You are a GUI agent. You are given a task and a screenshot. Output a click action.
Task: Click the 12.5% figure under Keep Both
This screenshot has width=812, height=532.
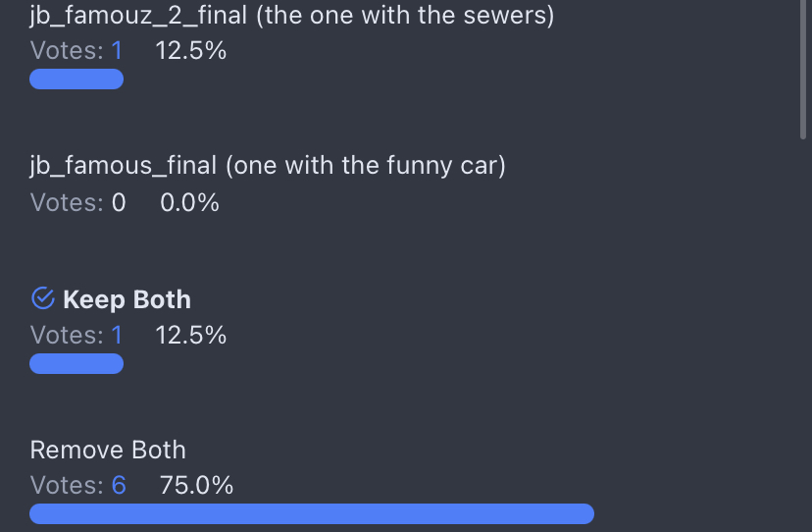pyautogui.click(x=191, y=336)
